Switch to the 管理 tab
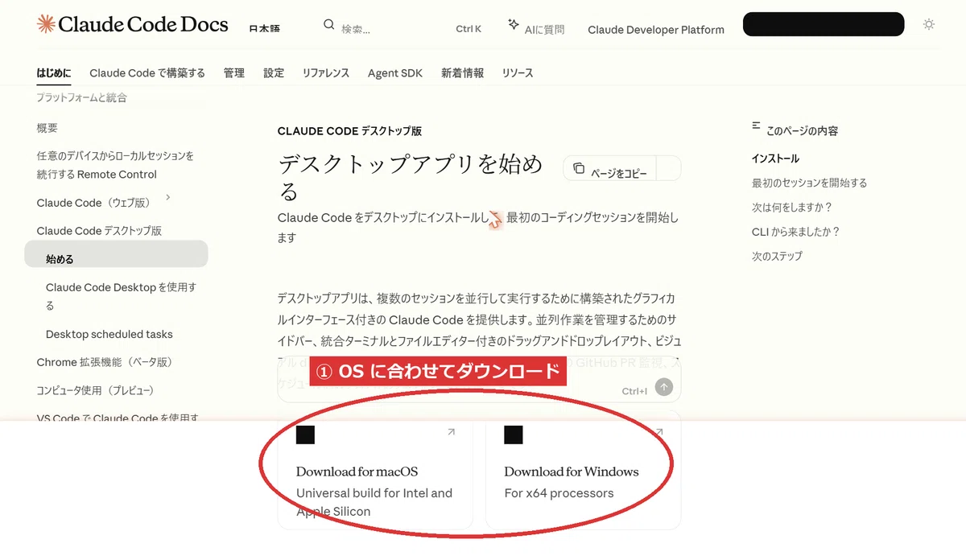The height and width of the screenshot is (560, 966). 234,73
